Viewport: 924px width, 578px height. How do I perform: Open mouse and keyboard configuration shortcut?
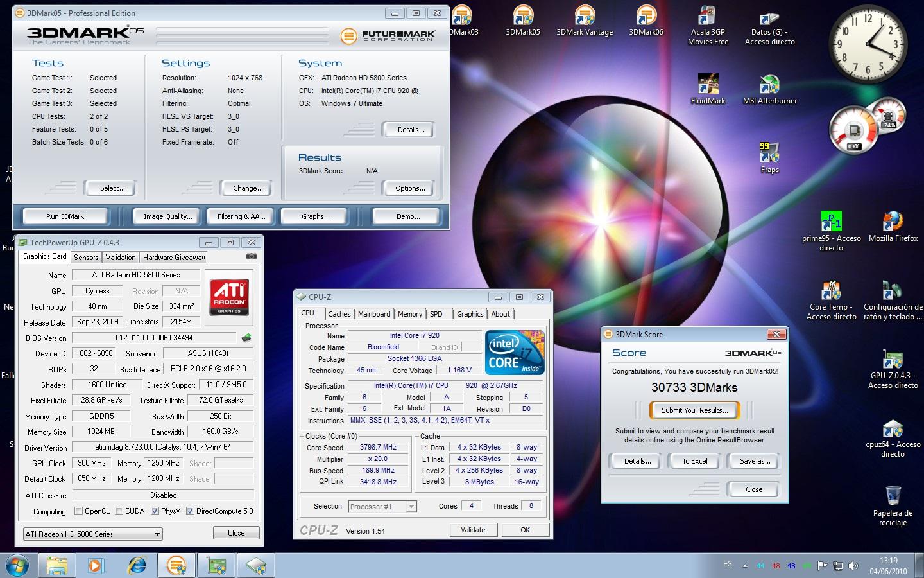click(893, 300)
